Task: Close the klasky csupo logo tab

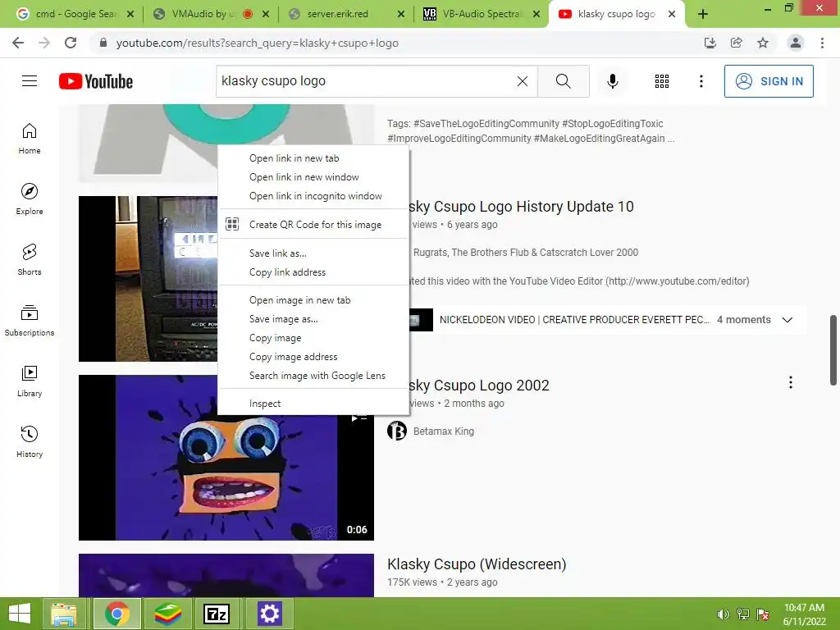Action: click(672, 14)
